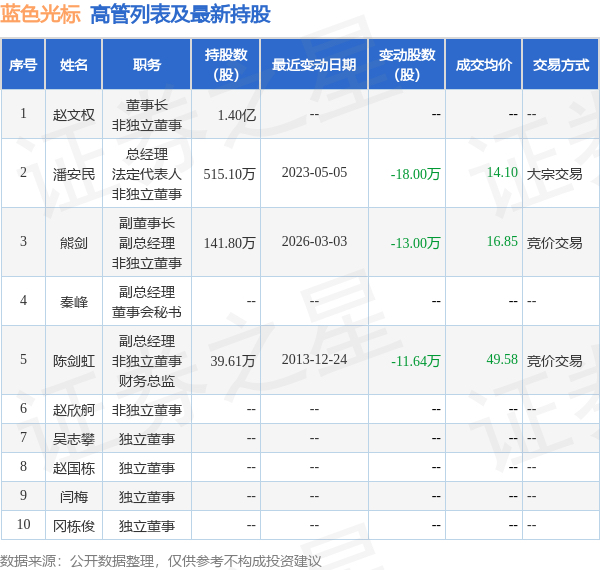Image resolution: width=600 pixels, height=570 pixels.
Task: Click the 数据来源 footnote text
Action: tap(161, 561)
